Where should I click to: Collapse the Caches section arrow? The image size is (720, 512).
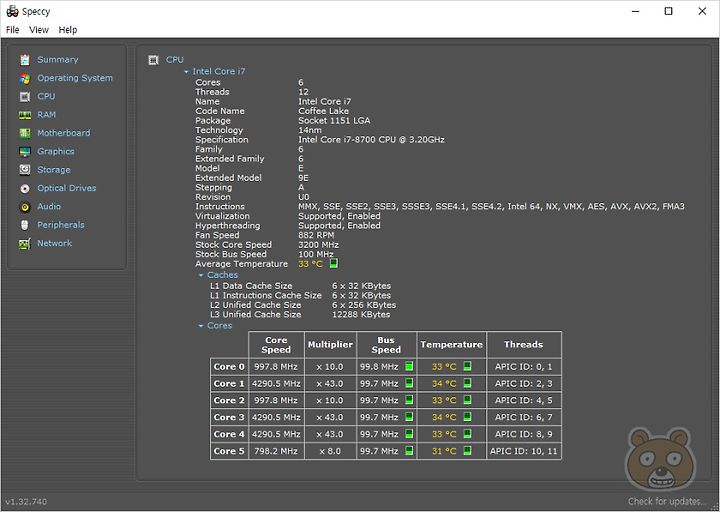(x=201, y=276)
